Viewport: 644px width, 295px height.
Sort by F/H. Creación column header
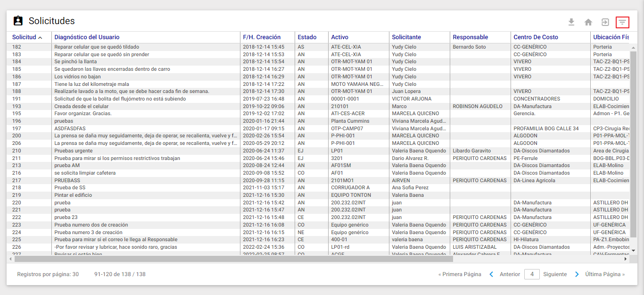click(x=262, y=37)
